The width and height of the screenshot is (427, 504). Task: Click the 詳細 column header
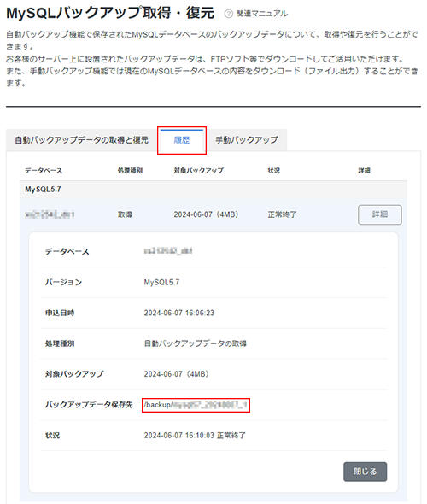tap(365, 171)
